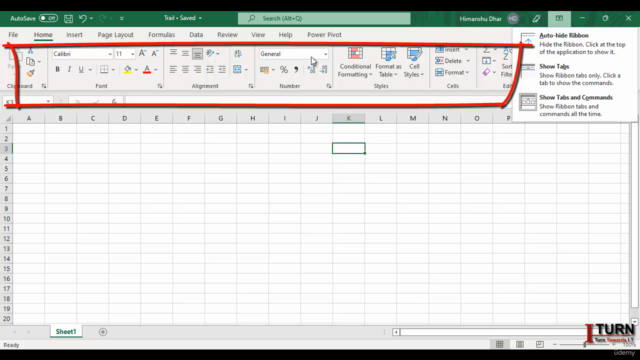This screenshot has width=640, height=360.
Task: Click the Undo arrow icon
Action: point(82,18)
